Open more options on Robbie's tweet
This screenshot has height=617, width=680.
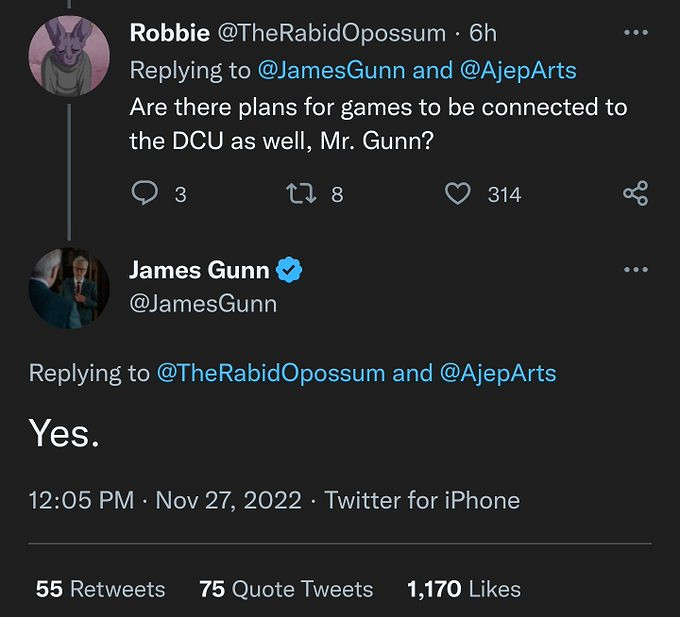pos(635,33)
